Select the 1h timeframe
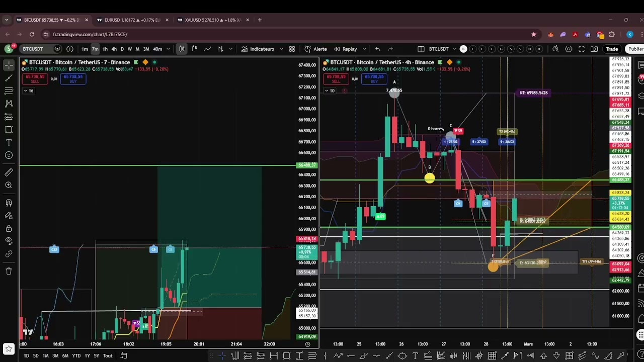 (x=105, y=49)
